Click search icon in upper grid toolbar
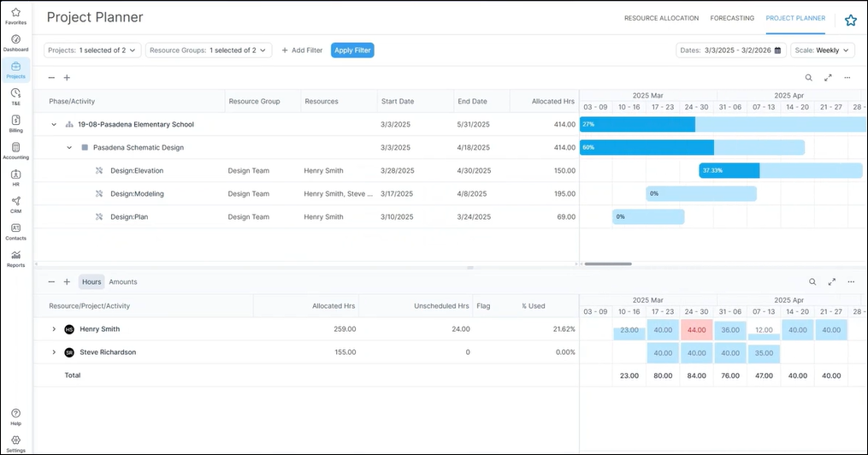 pyautogui.click(x=808, y=78)
